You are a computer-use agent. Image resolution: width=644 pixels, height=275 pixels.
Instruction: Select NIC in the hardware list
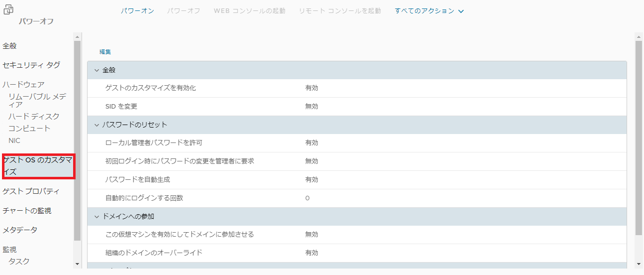[x=14, y=140]
